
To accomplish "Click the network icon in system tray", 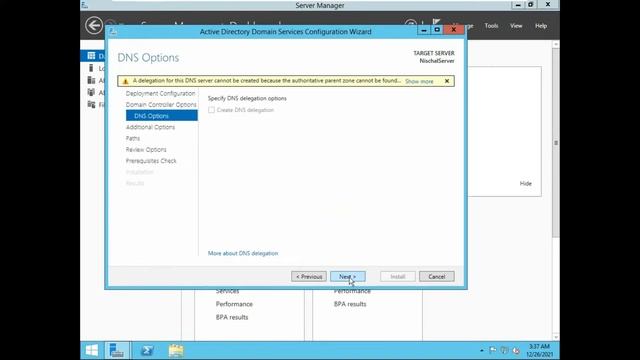I will point(504,350).
